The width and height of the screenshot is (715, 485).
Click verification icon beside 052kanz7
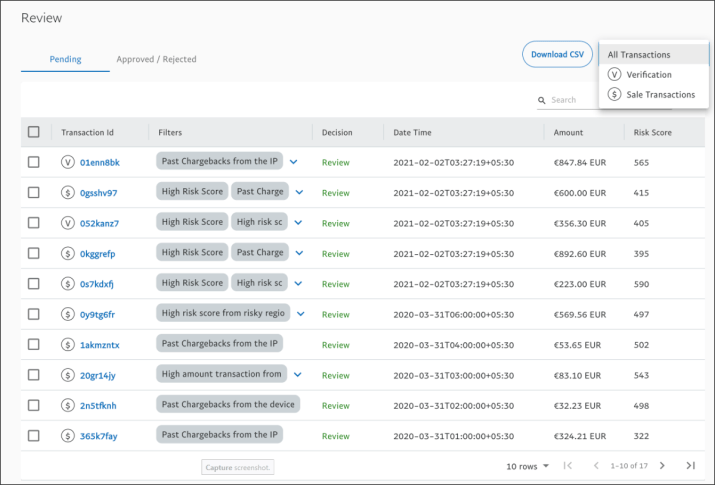coord(67,223)
